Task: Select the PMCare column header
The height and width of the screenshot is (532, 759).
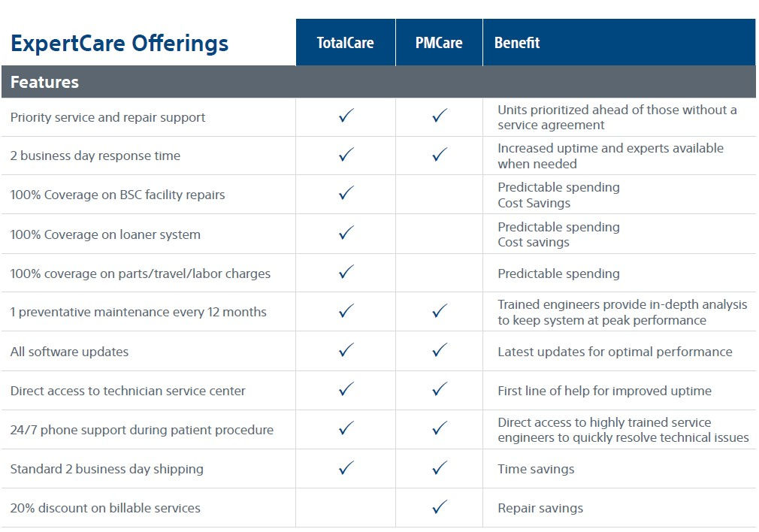Action: (439, 43)
